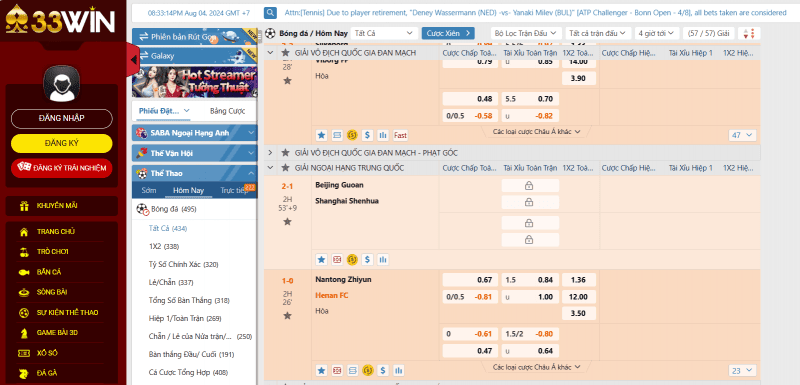Image resolution: width=800 pixels, height=385 pixels.
Task: Click the Fast bet icon in Danish league row
Action: click(x=401, y=135)
